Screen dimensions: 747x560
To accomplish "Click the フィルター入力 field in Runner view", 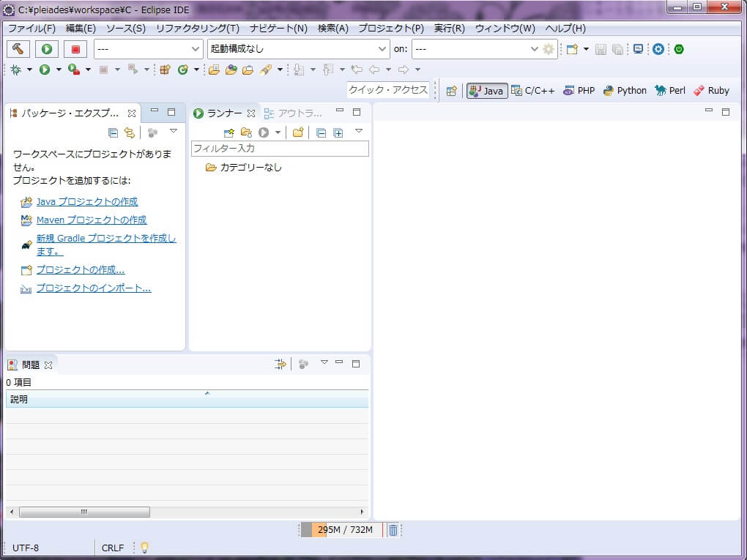I will [x=280, y=149].
